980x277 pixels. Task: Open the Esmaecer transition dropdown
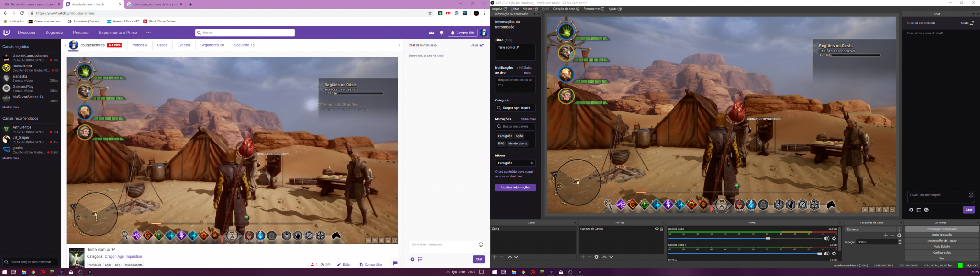point(874,229)
